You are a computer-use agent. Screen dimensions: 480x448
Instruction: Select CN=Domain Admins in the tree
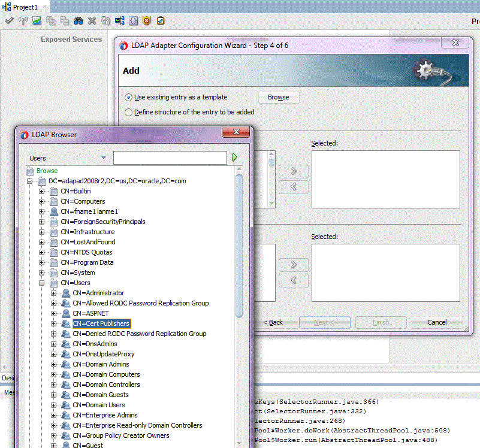[x=101, y=364]
